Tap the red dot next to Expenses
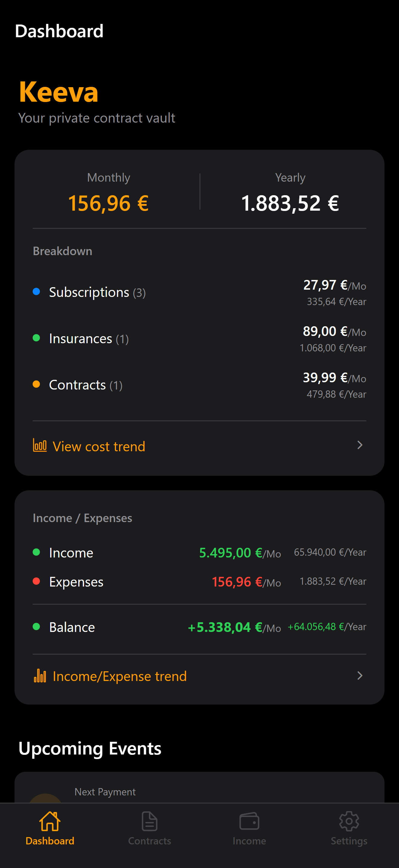Image resolution: width=399 pixels, height=868 pixels. [36, 581]
